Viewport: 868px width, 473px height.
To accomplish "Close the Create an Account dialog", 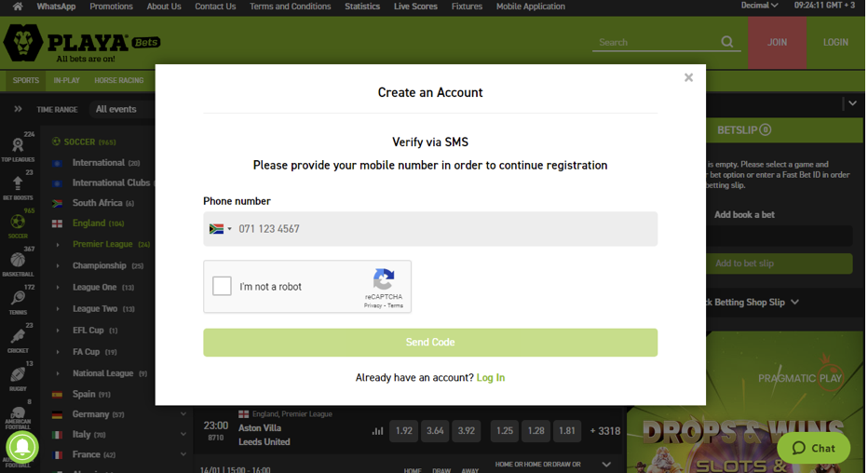I will tap(688, 78).
